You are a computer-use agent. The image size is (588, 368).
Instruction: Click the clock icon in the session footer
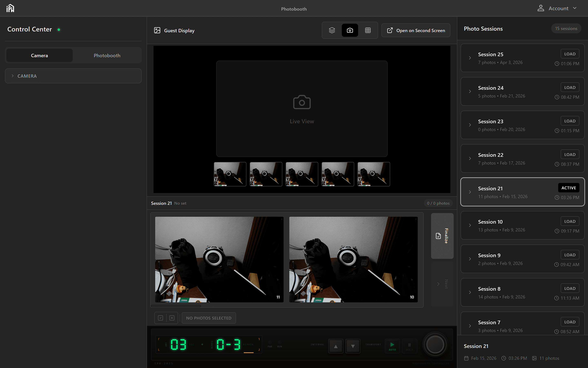tap(504, 358)
